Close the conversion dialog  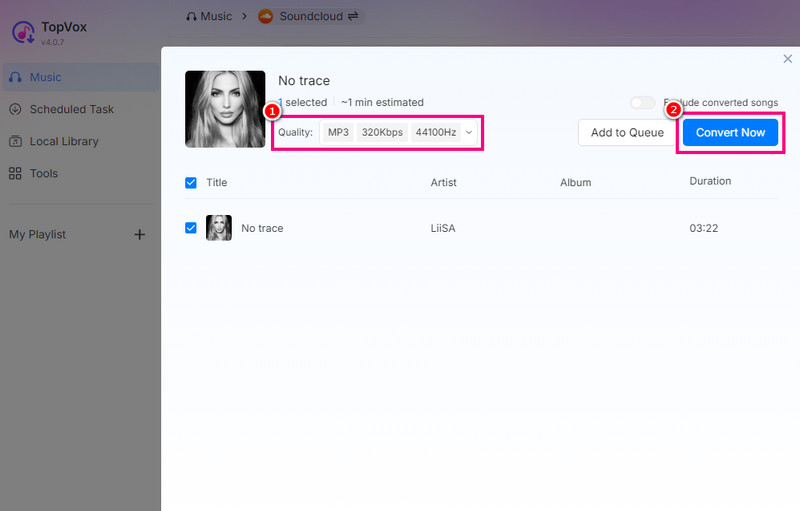[x=787, y=59]
